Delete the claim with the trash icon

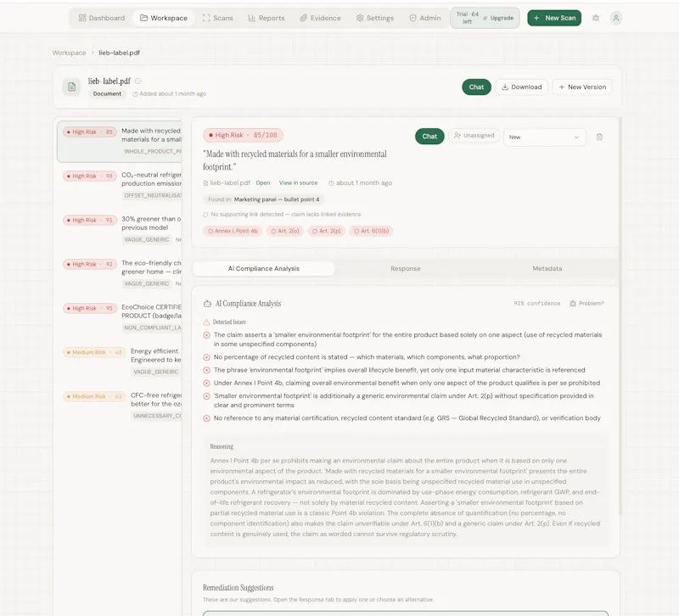coord(599,137)
